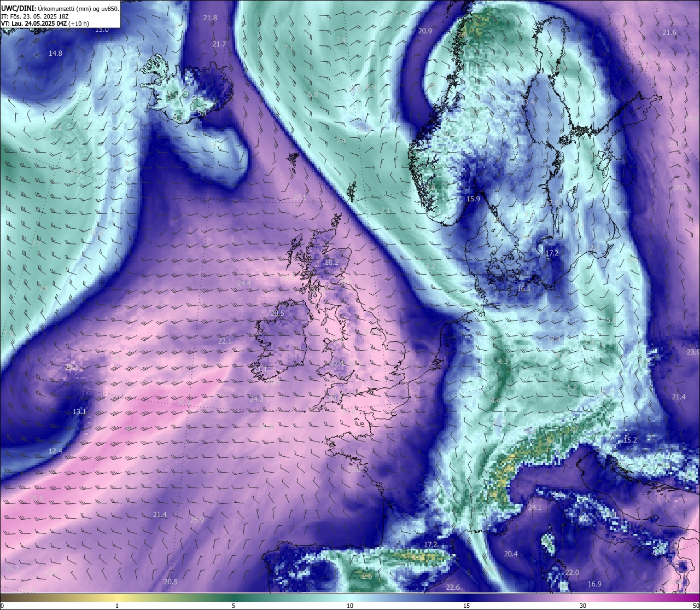This screenshot has height=610, width=700.
Task: Click the yellow band of the colour scale
Action: point(117,597)
